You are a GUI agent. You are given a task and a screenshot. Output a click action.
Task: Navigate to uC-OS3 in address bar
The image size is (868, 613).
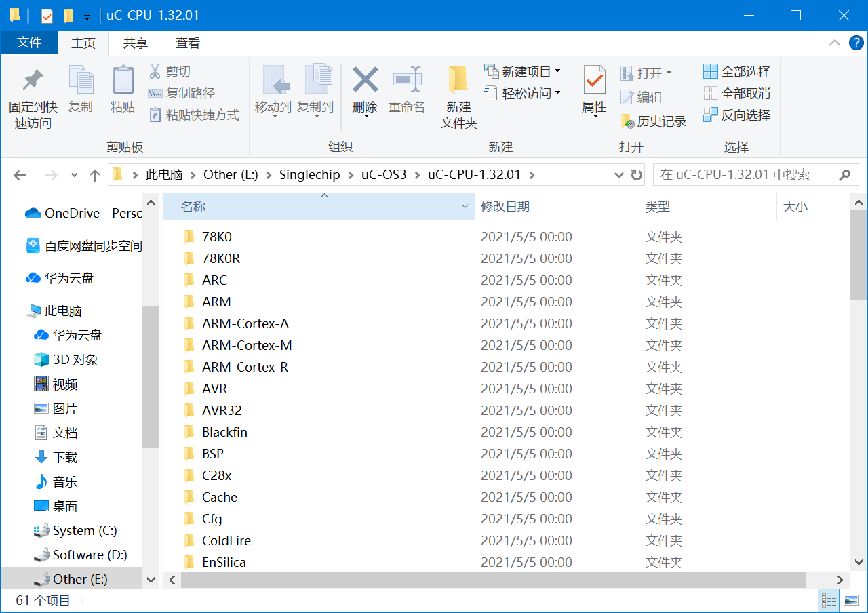(x=383, y=175)
